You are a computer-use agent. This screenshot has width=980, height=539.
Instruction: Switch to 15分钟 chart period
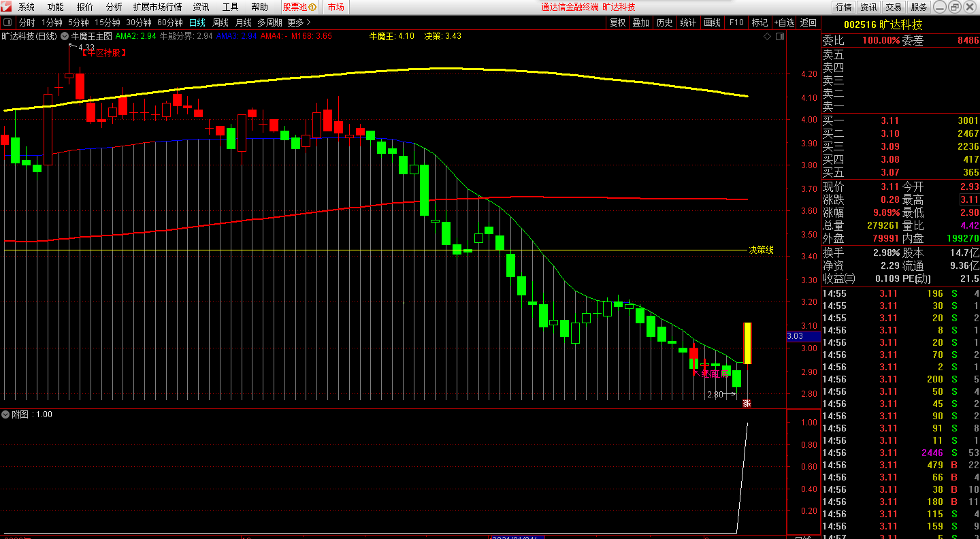coord(107,22)
